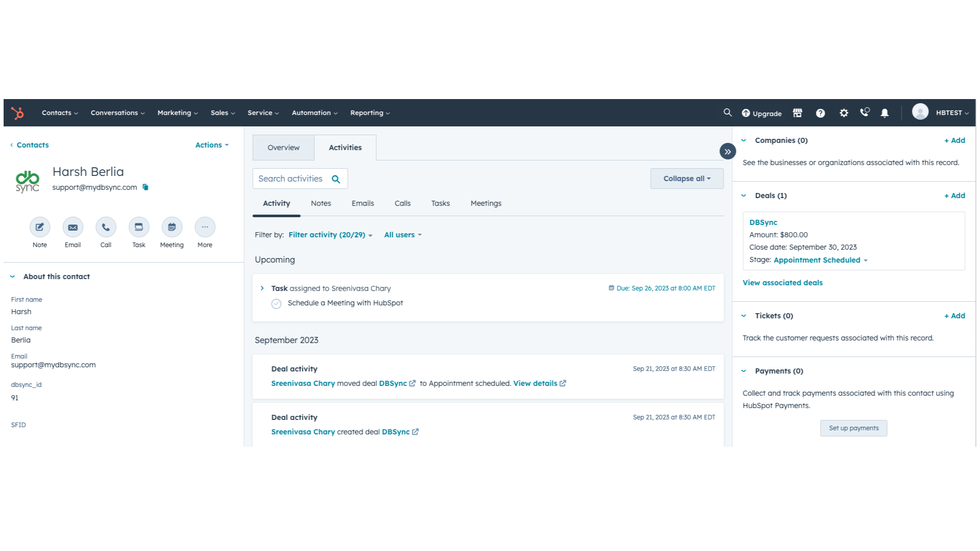Go back to Contacts list

point(29,145)
